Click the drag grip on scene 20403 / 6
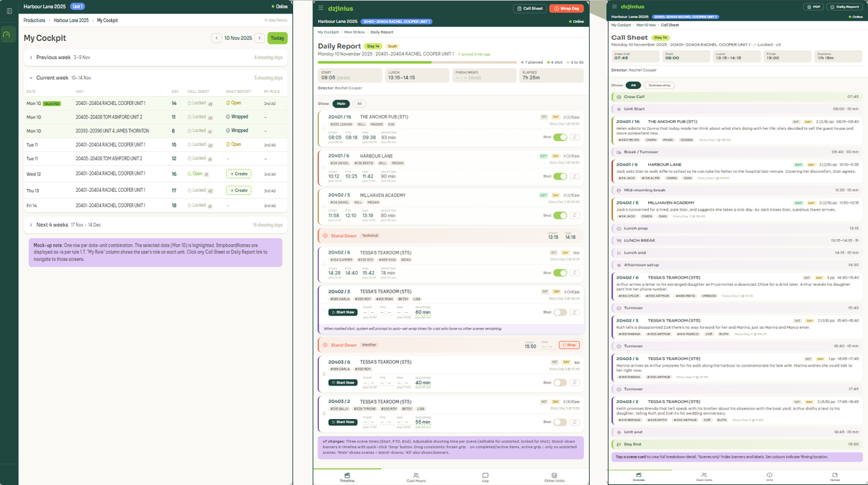This screenshot has height=485, width=868. pos(324,375)
